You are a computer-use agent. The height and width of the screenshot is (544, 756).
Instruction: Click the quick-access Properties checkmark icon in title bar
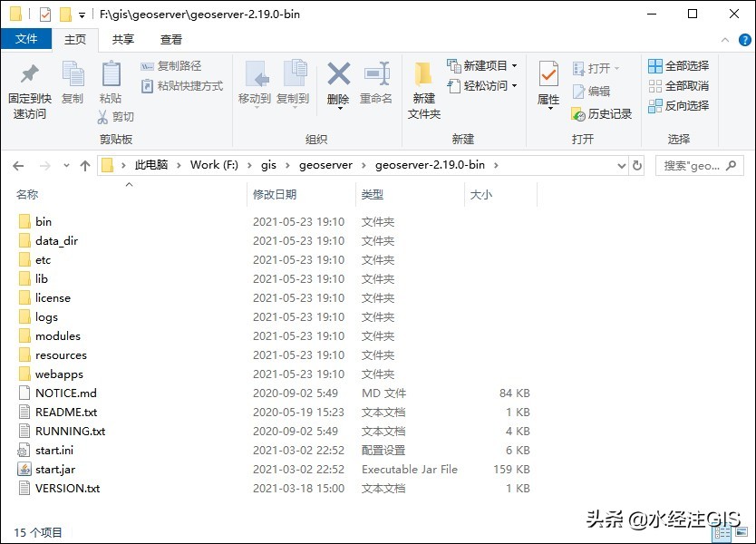coord(44,15)
